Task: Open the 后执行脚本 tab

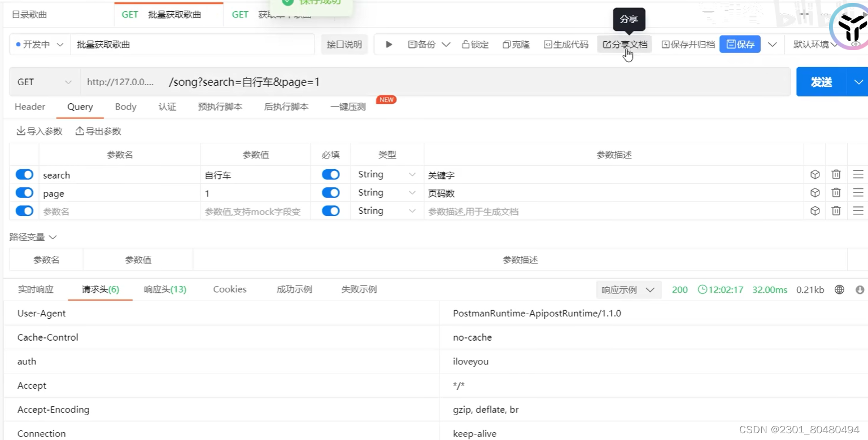Action: point(286,107)
